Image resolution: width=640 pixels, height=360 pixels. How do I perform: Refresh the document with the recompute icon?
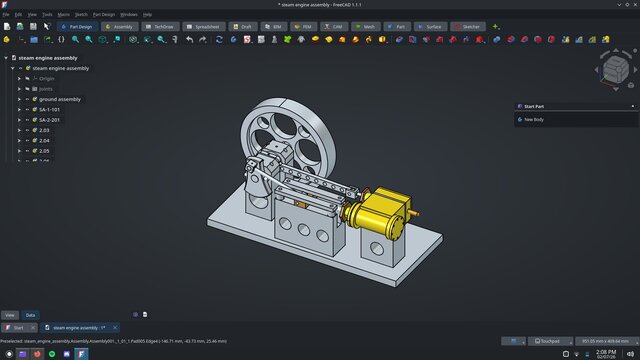219,40
